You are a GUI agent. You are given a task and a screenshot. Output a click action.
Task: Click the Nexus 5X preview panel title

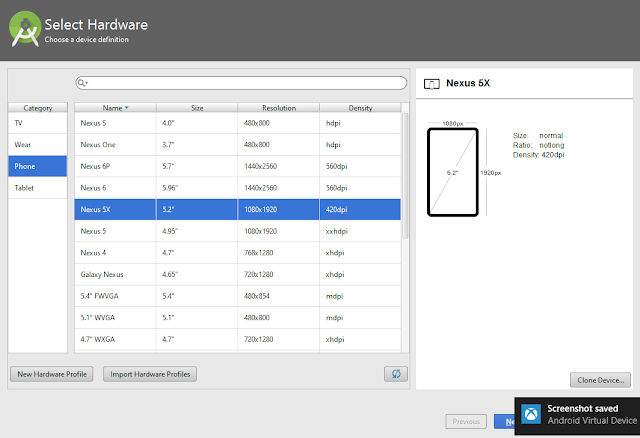coord(468,83)
